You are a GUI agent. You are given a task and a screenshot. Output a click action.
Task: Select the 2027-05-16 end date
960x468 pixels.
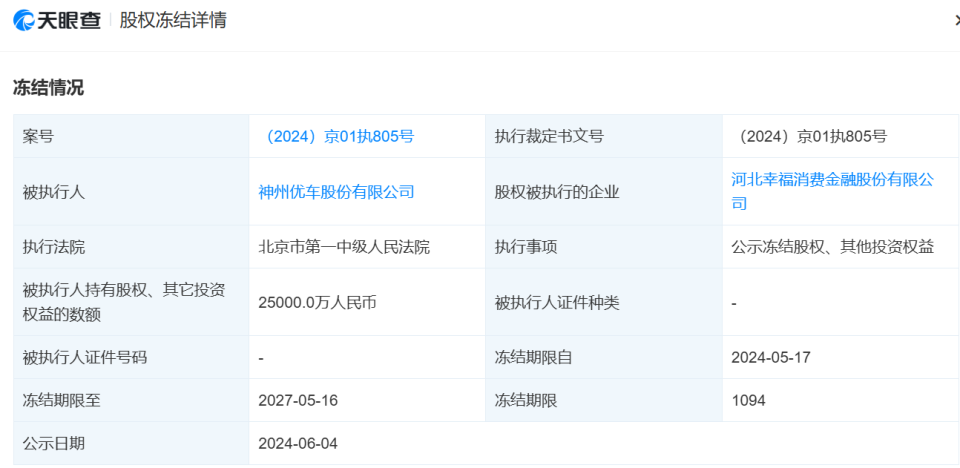(298, 400)
